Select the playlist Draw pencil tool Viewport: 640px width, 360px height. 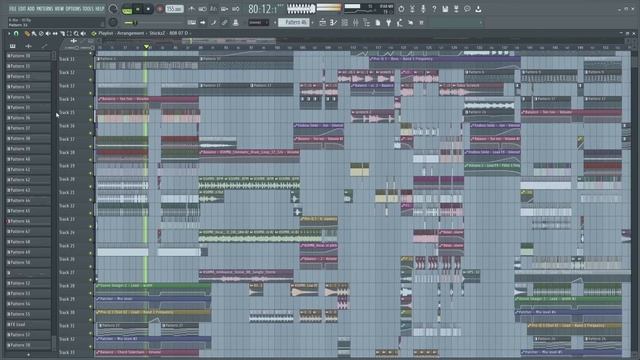[x=27, y=33]
